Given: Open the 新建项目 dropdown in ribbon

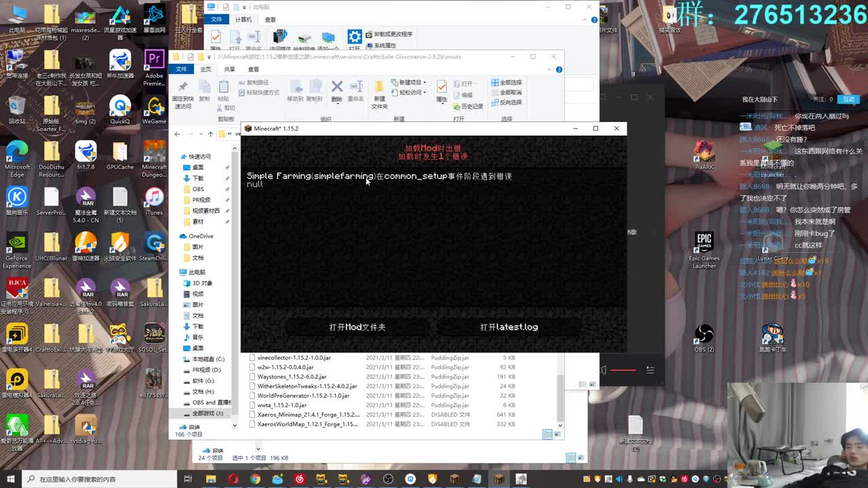Looking at the screenshot, I should coord(410,83).
